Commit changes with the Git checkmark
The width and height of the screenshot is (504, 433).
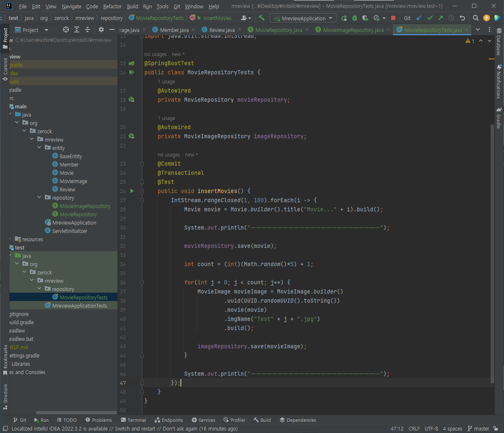tap(430, 18)
